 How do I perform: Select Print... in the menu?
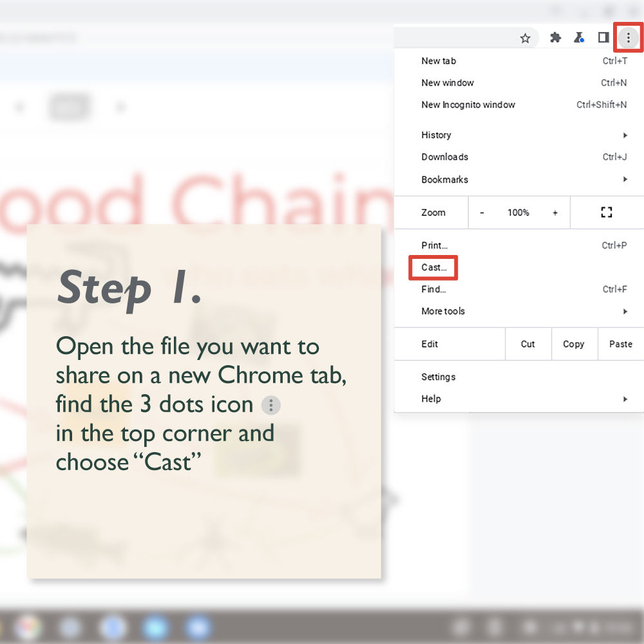518,245
